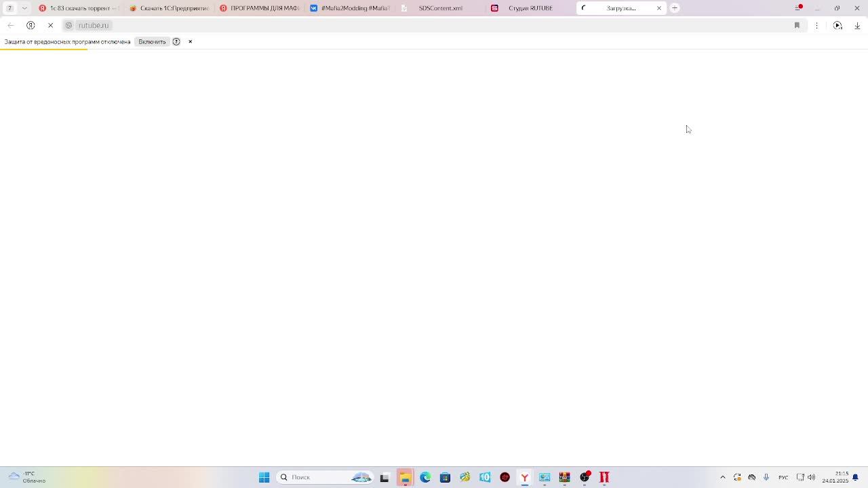The height and width of the screenshot is (488, 868).
Task: Switch to Yandex Browser in the taskbar
Action: [x=525, y=477]
